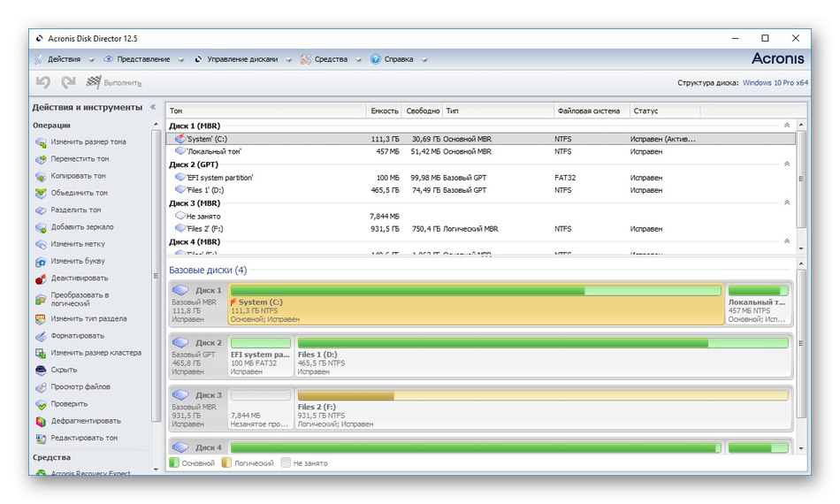Image resolution: width=840 pixels, height=504 pixels.
Task: Collapse the Диск 1 (MBR) group
Action: tap(787, 126)
